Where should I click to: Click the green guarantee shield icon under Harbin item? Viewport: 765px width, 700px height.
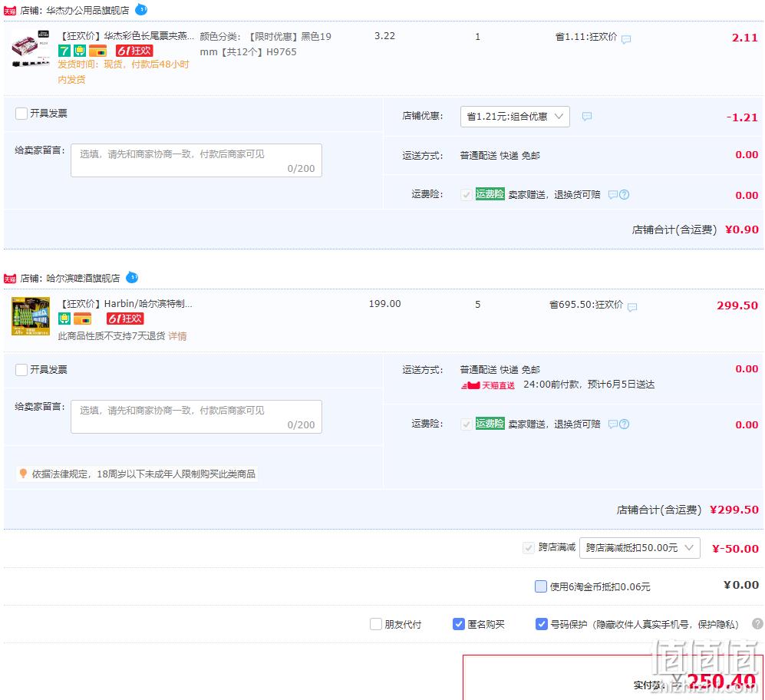pos(64,319)
